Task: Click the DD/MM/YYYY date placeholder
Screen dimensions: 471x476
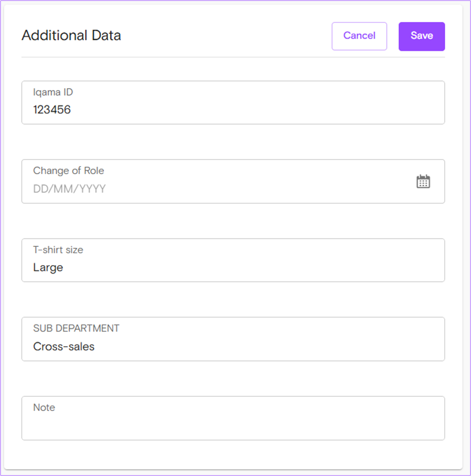Action: pyautogui.click(x=69, y=188)
